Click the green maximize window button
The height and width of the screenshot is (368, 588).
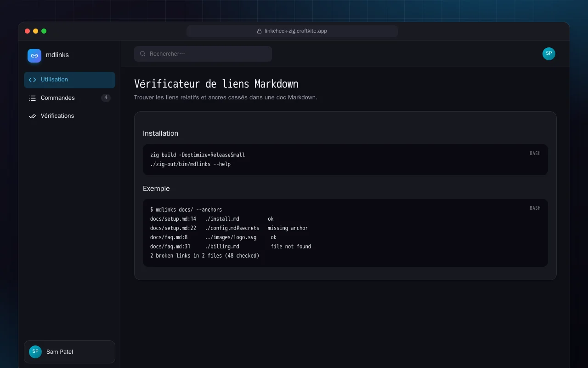[44, 31]
